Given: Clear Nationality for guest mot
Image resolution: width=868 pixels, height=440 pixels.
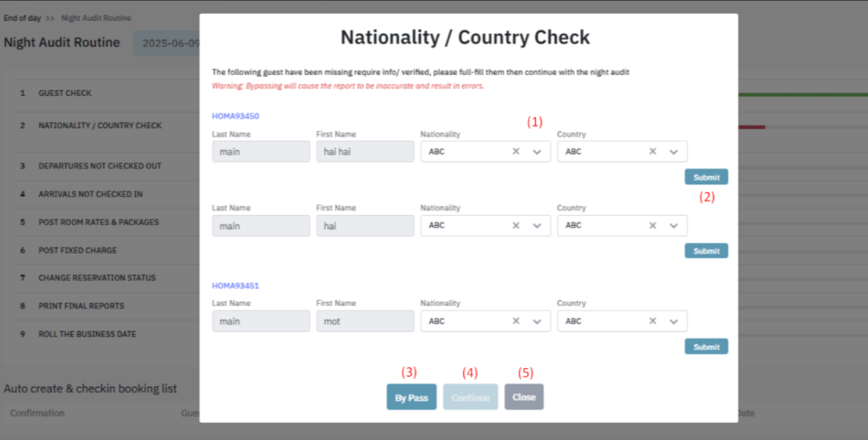Looking at the screenshot, I should [x=515, y=320].
